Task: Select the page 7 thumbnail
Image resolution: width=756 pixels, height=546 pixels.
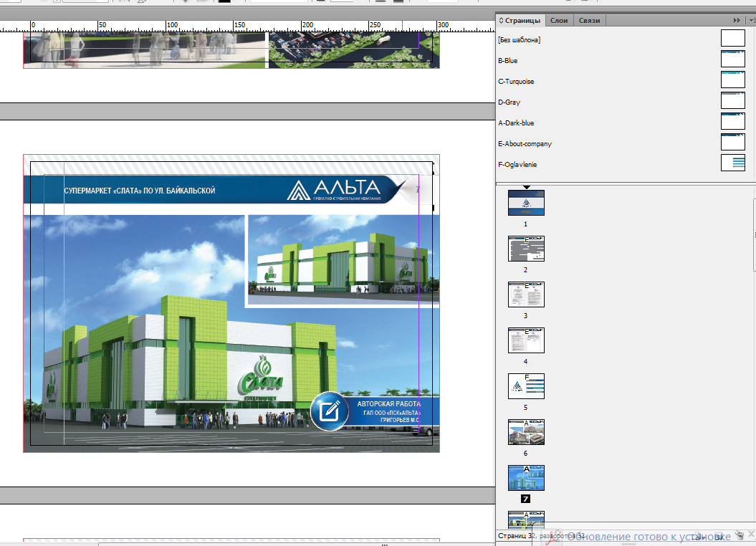Action: (x=526, y=477)
